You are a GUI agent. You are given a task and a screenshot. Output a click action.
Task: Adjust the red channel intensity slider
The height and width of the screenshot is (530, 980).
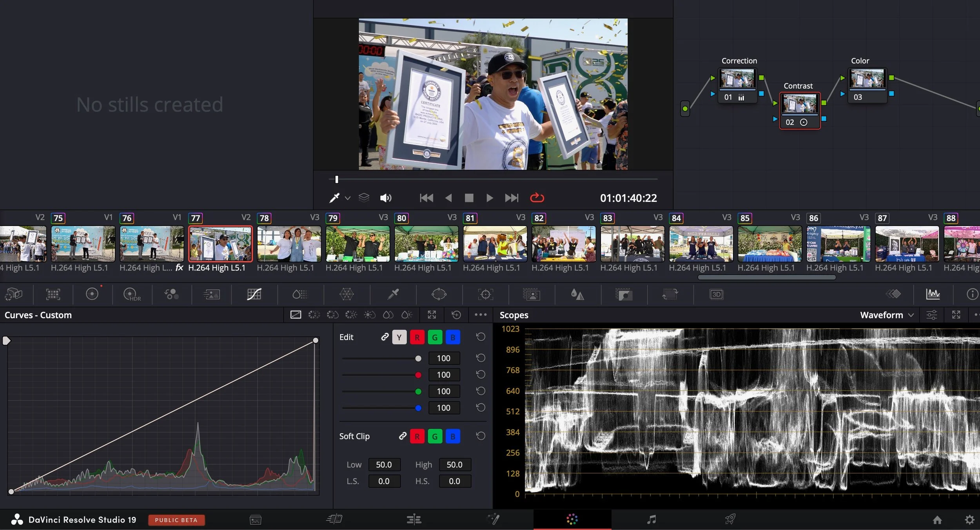(x=418, y=375)
